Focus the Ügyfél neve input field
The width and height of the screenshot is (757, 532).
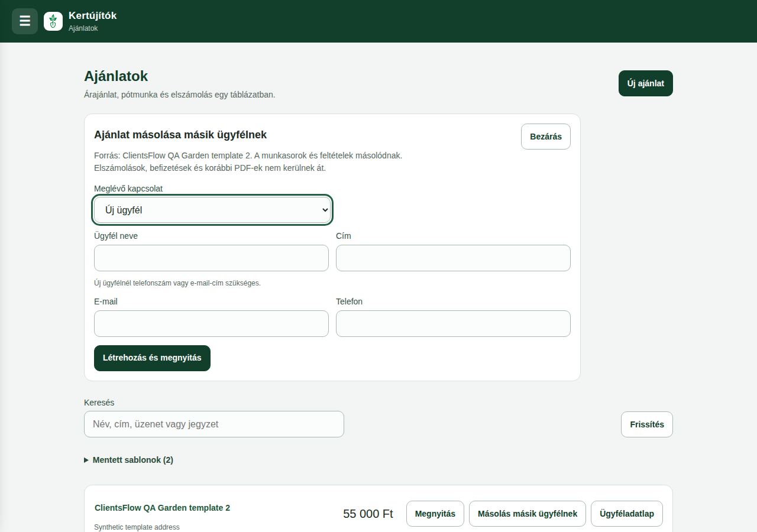pos(211,258)
